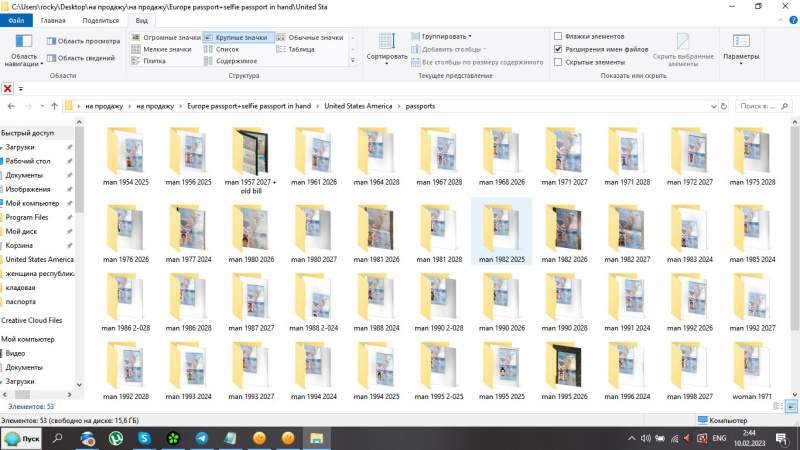Switch to the Поделиться ribbon tab

pyautogui.click(x=100, y=20)
